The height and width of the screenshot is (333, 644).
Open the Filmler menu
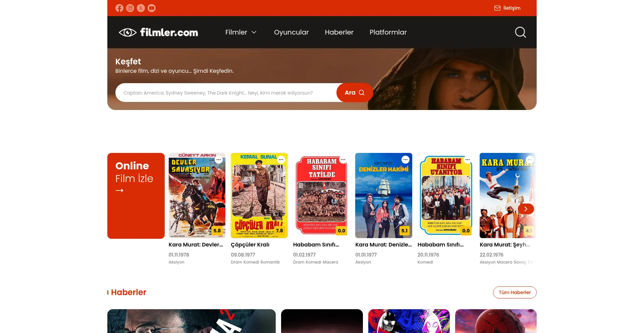click(236, 32)
